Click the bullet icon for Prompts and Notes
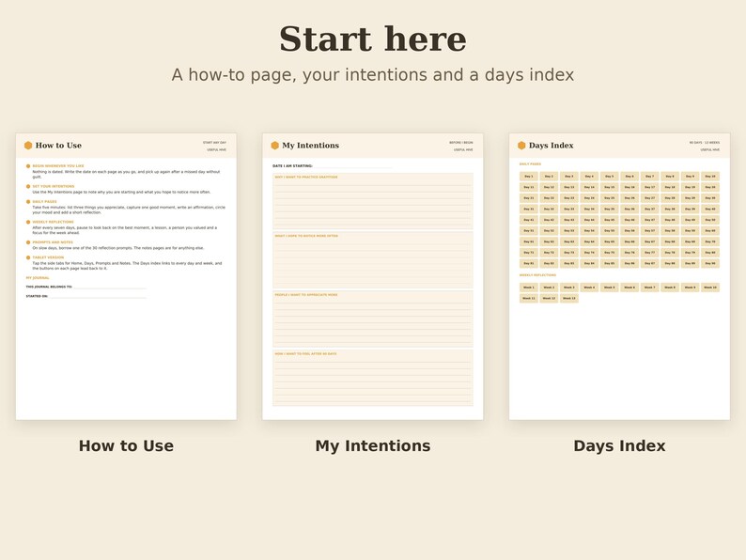This screenshot has height=560, width=746. 28,242
